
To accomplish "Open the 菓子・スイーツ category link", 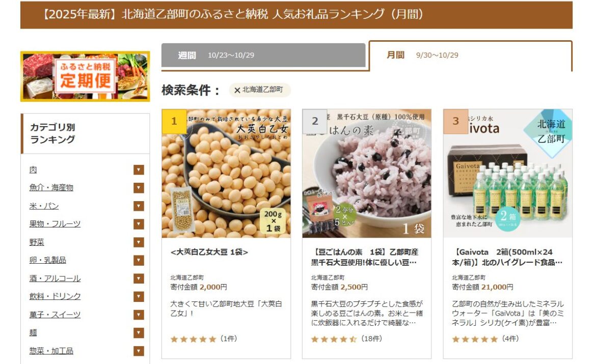I will 55,315.
